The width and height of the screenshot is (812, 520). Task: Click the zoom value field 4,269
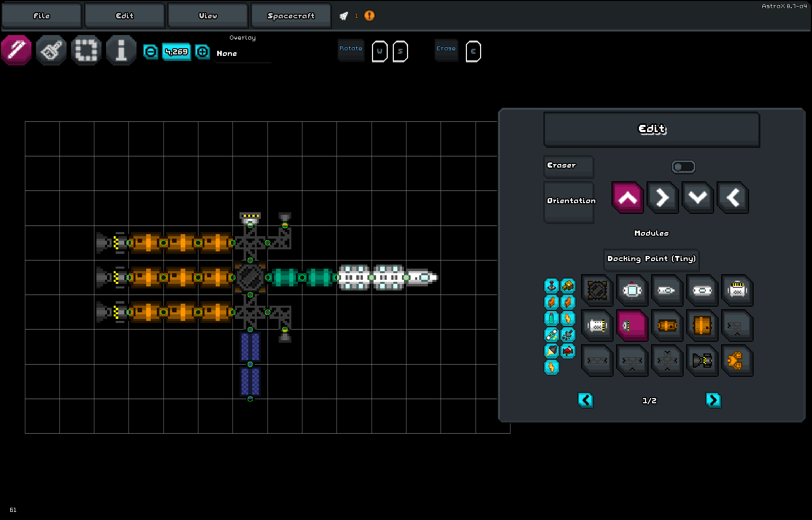176,52
